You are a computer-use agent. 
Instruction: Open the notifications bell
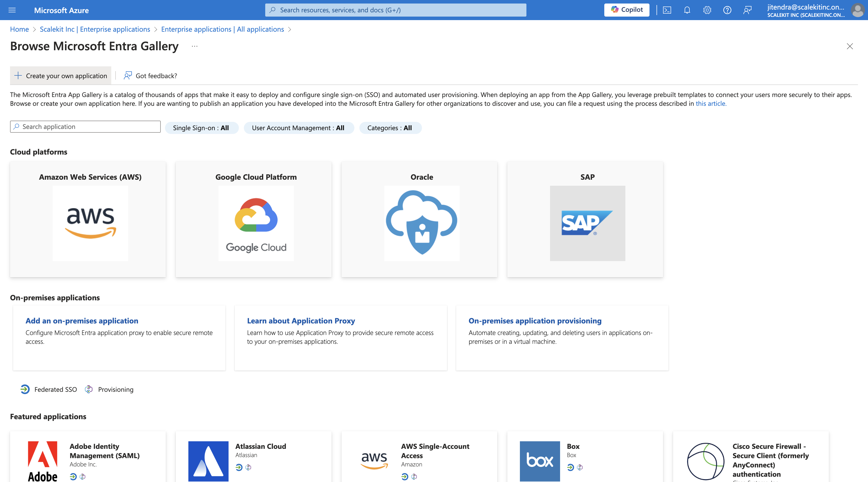687,10
